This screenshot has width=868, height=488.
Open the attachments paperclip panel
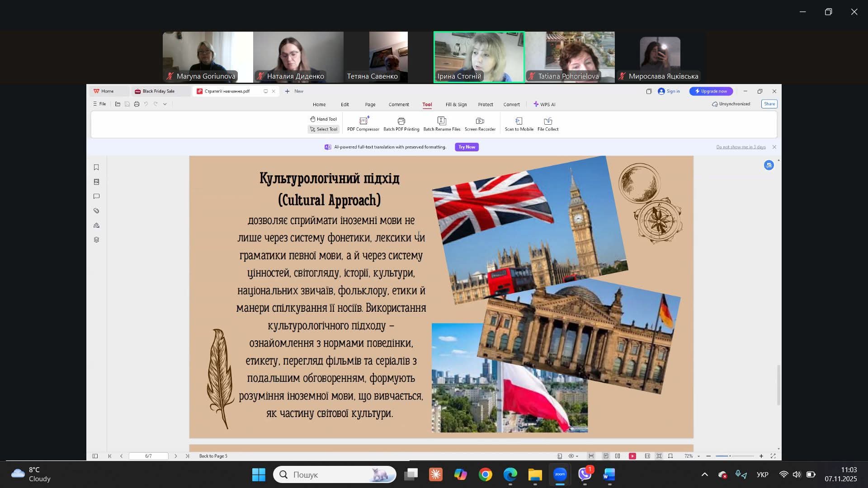pos(96,211)
